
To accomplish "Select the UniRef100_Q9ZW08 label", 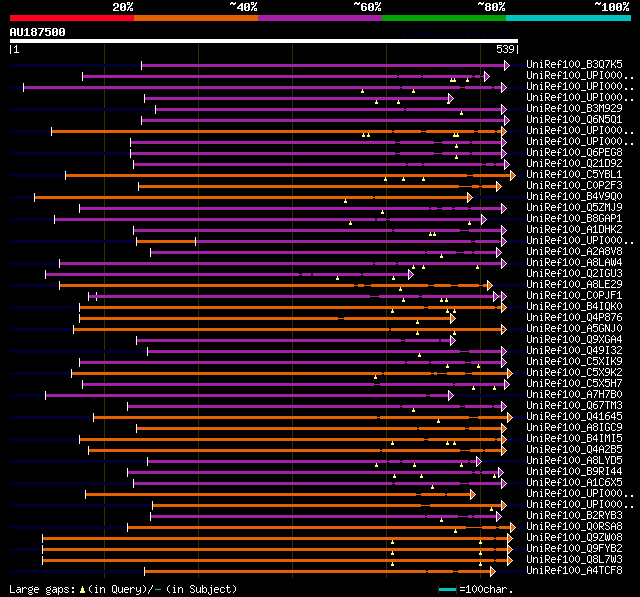I will click(574, 538).
